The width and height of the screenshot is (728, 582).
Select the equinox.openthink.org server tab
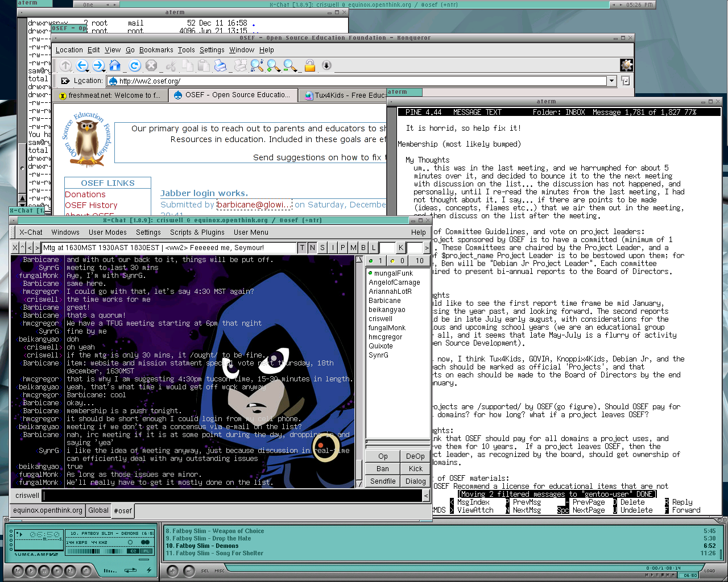48,510
